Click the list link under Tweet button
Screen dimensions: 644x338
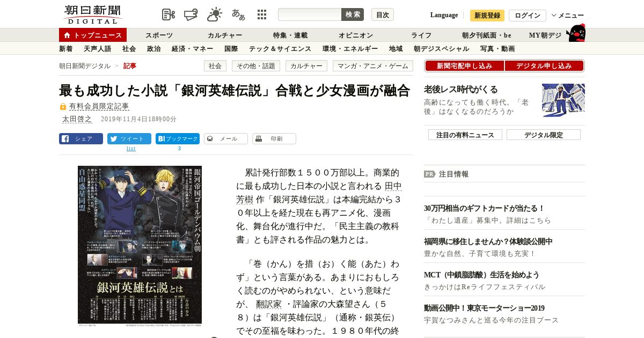(131, 149)
